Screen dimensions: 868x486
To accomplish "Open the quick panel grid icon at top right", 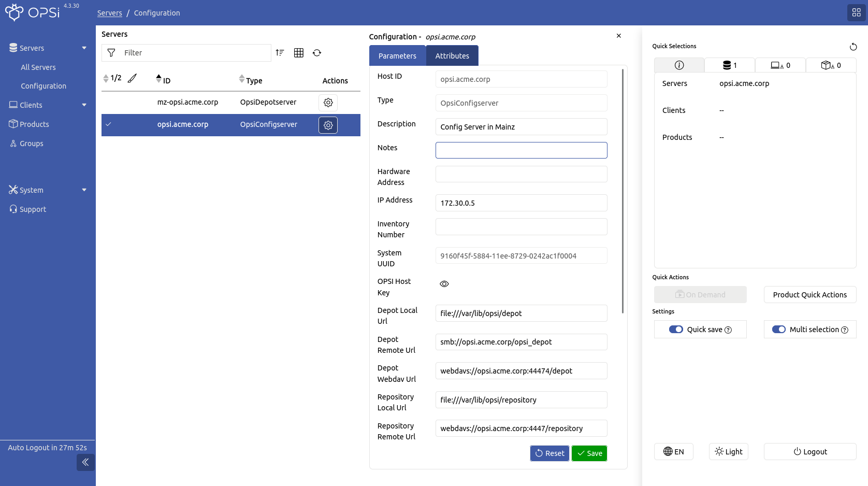I will 856,12.
